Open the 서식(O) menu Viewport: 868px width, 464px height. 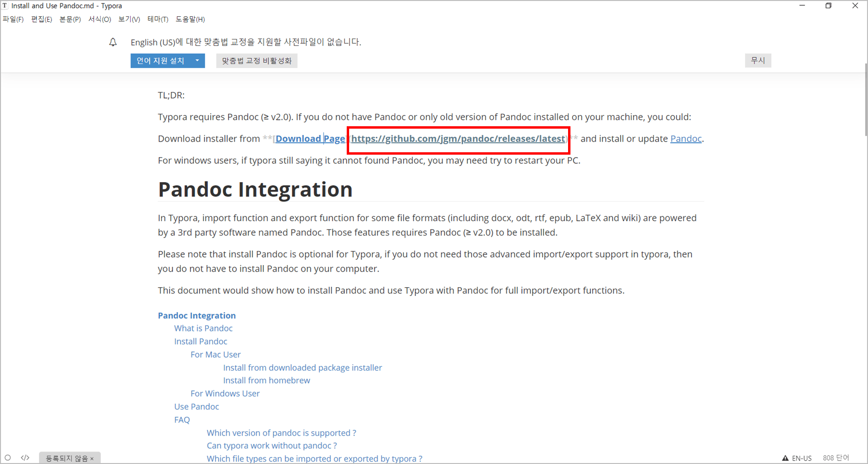click(x=99, y=19)
